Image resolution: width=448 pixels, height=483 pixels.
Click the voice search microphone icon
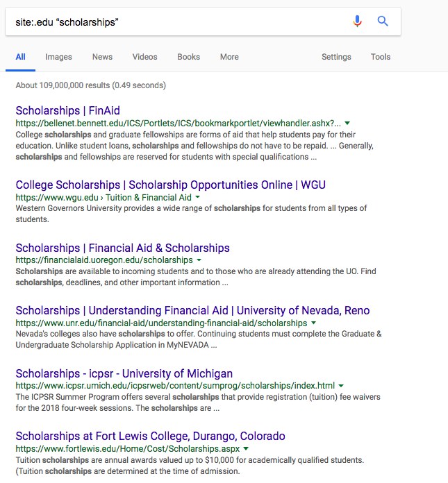click(x=357, y=22)
